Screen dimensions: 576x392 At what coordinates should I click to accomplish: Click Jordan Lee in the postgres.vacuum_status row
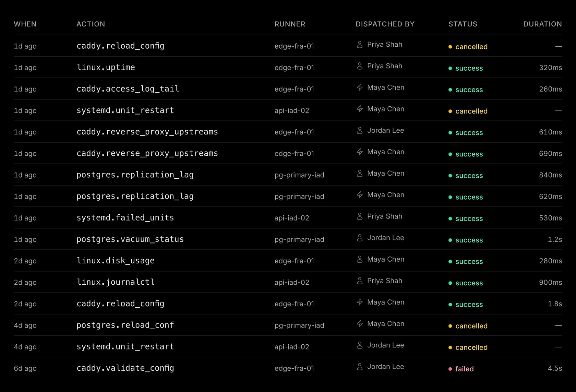click(x=386, y=238)
